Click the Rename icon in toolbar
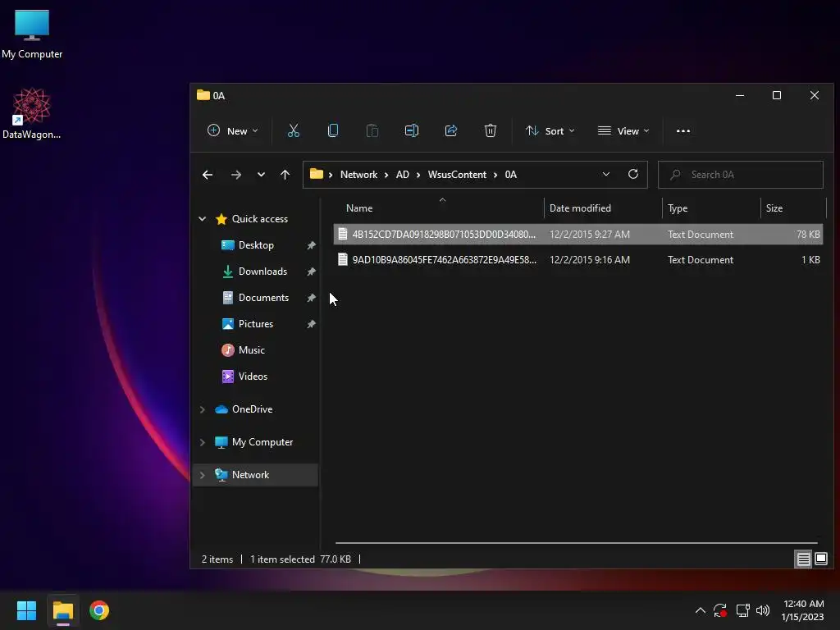 pos(412,130)
